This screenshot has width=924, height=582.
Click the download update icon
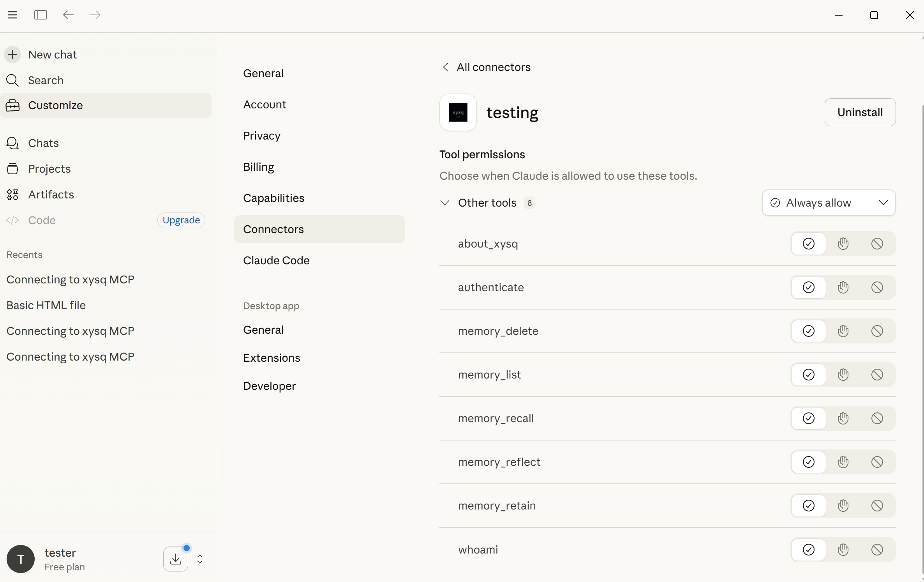176,559
